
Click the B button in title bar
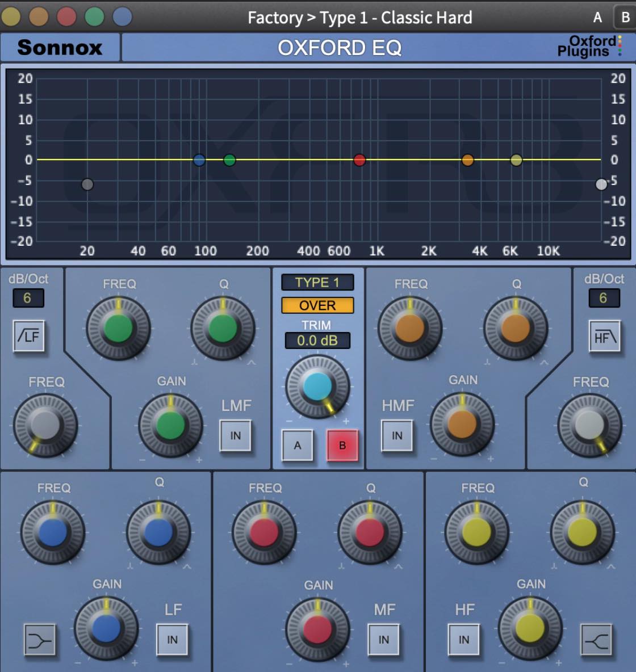tap(625, 18)
